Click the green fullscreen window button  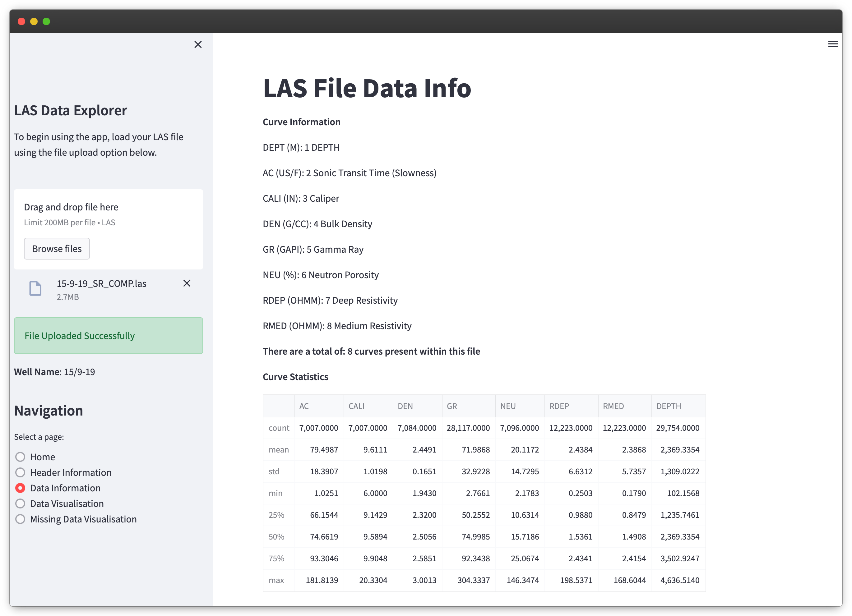point(46,21)
